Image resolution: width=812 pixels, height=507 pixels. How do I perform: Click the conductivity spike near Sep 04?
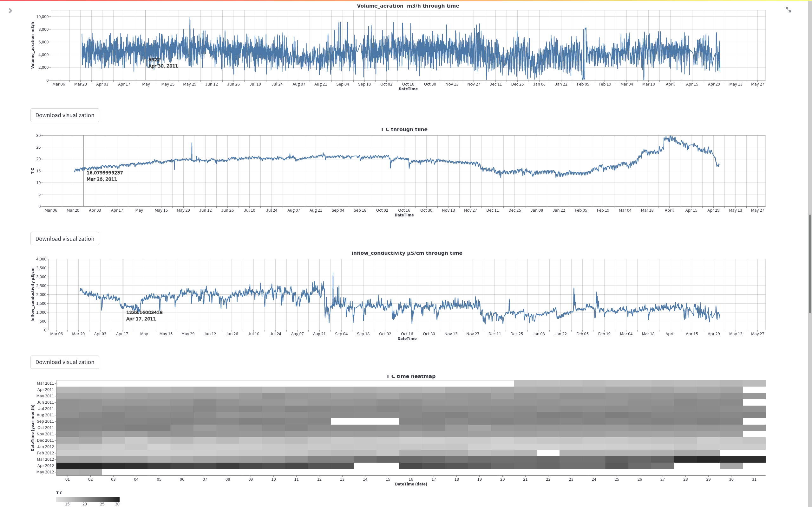pos(333,273)
